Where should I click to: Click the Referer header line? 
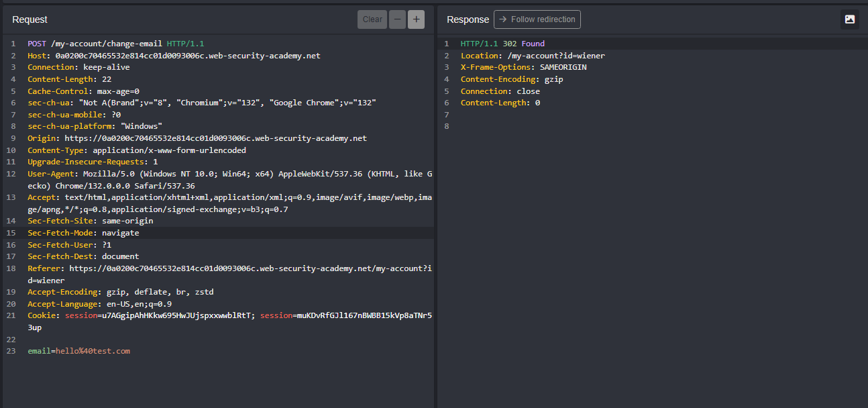[x=228, y=268]
